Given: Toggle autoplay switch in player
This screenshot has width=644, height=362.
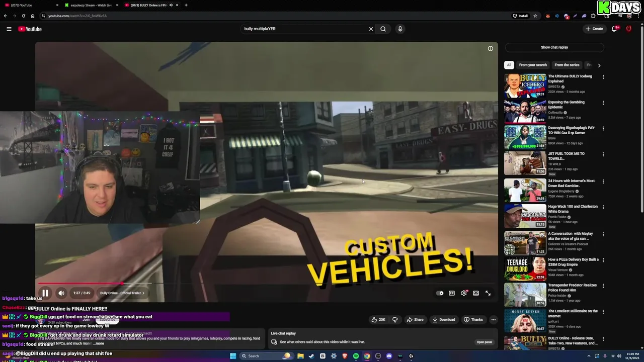Looking at the screenshot, I should (x=440, y=293).
